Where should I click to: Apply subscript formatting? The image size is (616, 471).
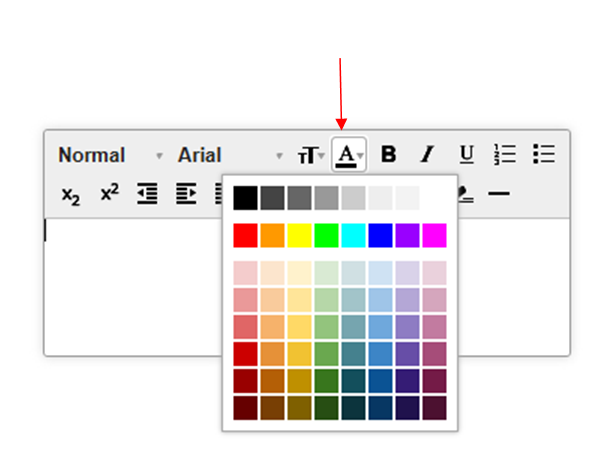pyautogui.click(x=70, y=194)
